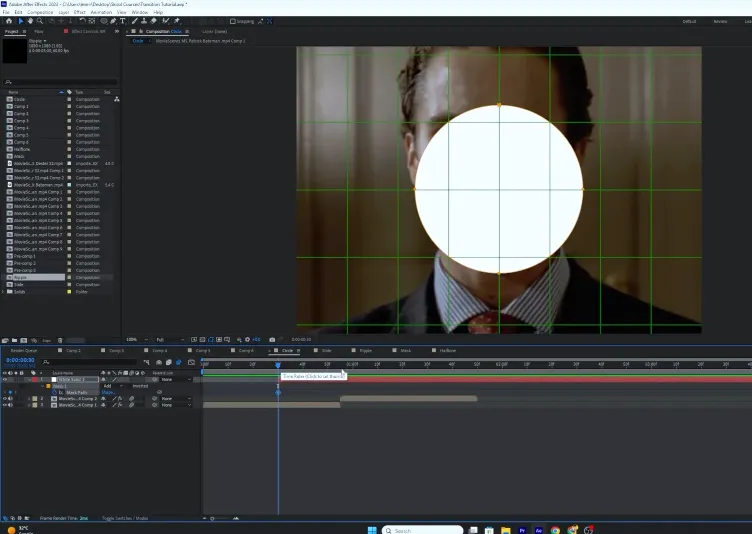752x534 pixels.
Task: Click the composition mini-flowchart icon in timeline
Action: tap(146, 362)
